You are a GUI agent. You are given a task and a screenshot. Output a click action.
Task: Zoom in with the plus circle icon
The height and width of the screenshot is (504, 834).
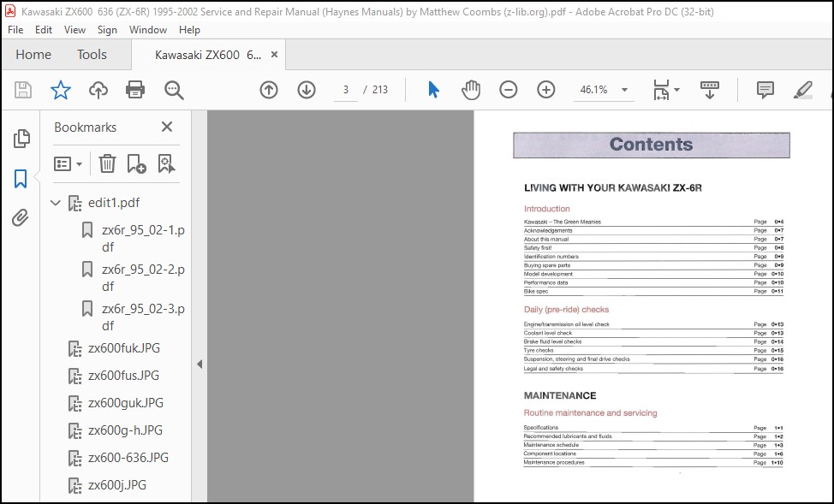tap(546, 90)
